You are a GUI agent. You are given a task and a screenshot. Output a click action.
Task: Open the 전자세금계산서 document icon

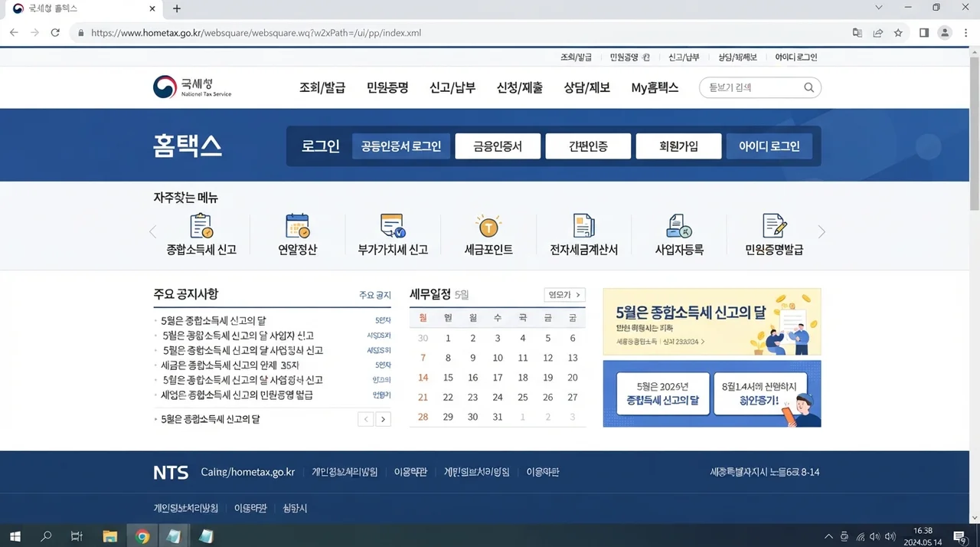584,226
